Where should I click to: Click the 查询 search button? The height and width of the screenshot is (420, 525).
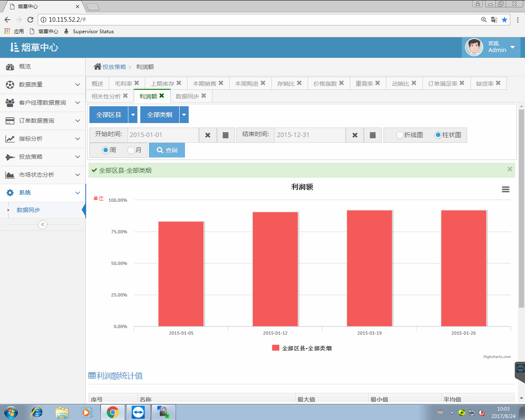pos(167,150)
